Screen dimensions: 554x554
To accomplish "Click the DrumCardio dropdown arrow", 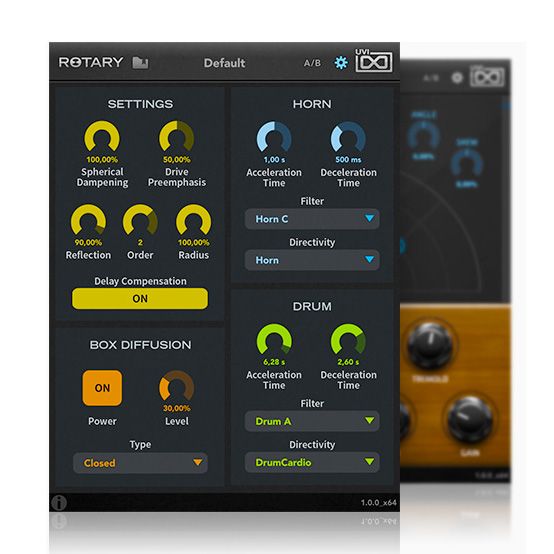I will (x=369, y=462).
